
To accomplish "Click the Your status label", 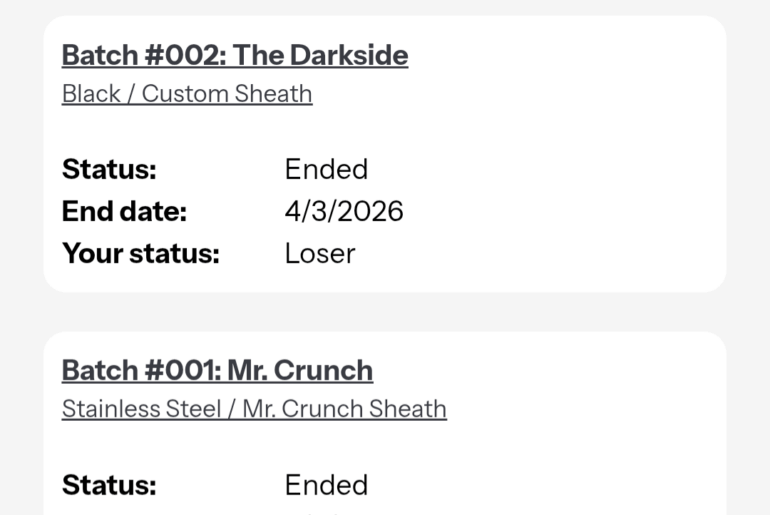I will pos(140,254).
